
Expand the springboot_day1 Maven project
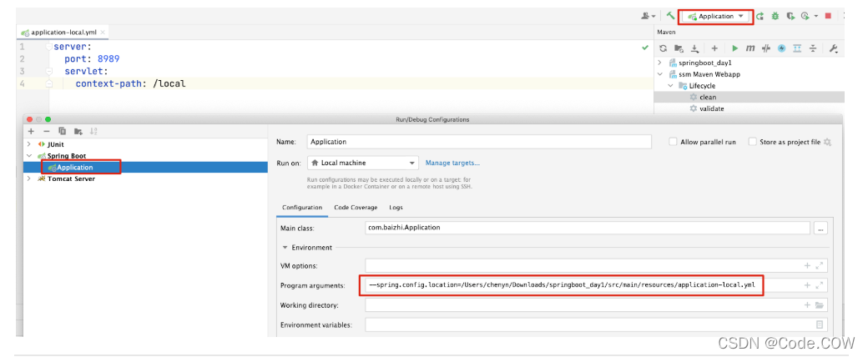click(660, 63)
